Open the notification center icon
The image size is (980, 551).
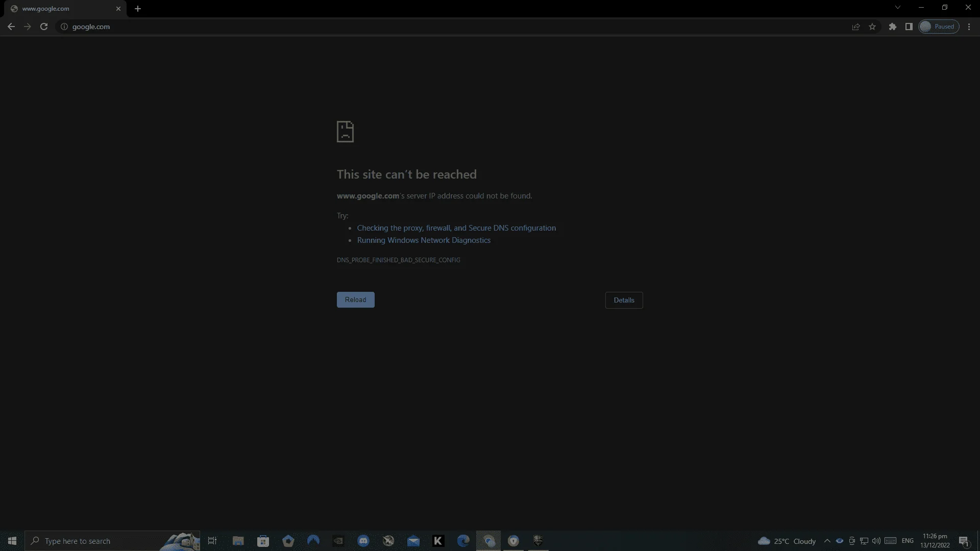964,541
